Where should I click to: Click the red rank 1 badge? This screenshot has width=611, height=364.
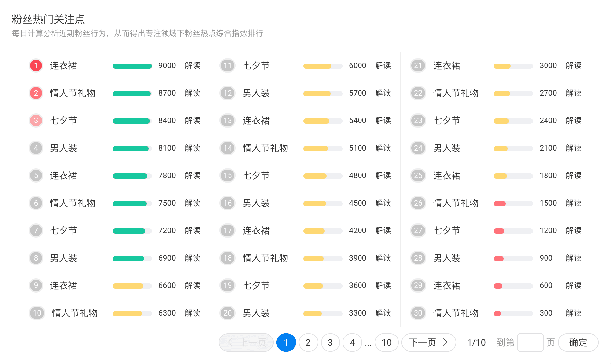tap(36, 65)
